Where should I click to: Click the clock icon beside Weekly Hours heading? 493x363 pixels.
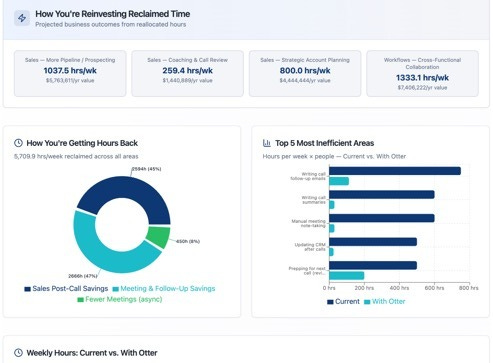(x=18, y=353)
